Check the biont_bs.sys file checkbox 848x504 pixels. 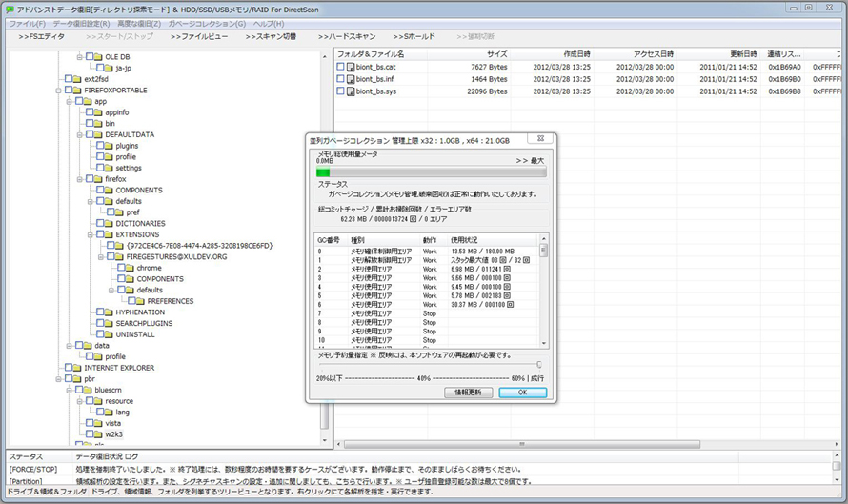[x=340, y=91]
